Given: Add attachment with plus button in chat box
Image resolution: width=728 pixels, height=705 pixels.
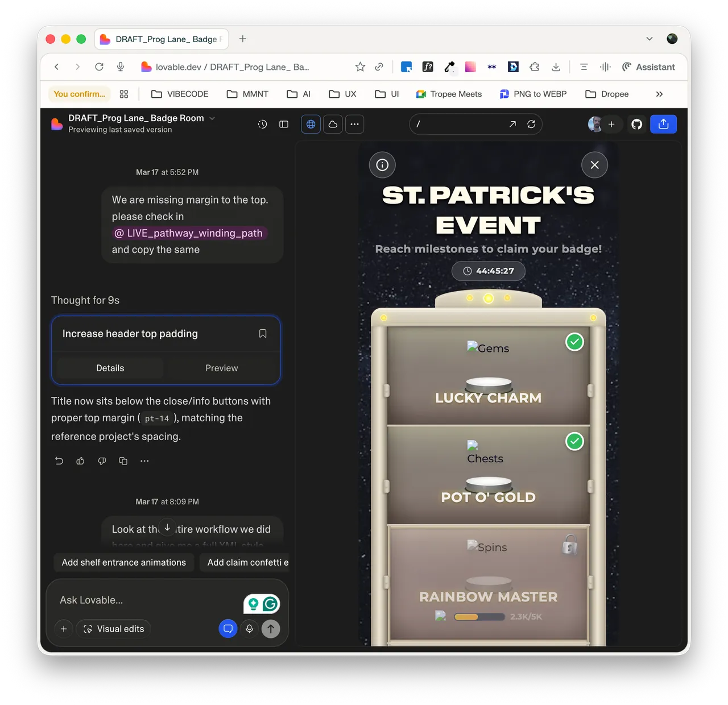Looking at the screenshot, I should (64, 629).
